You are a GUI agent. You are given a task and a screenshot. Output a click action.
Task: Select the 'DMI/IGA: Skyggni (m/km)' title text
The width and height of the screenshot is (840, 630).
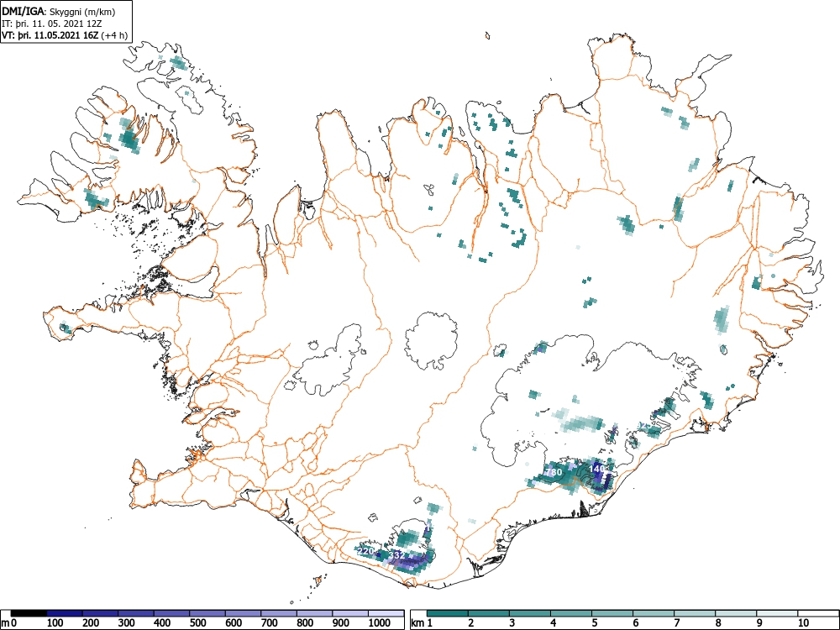(x=59, y=12)
